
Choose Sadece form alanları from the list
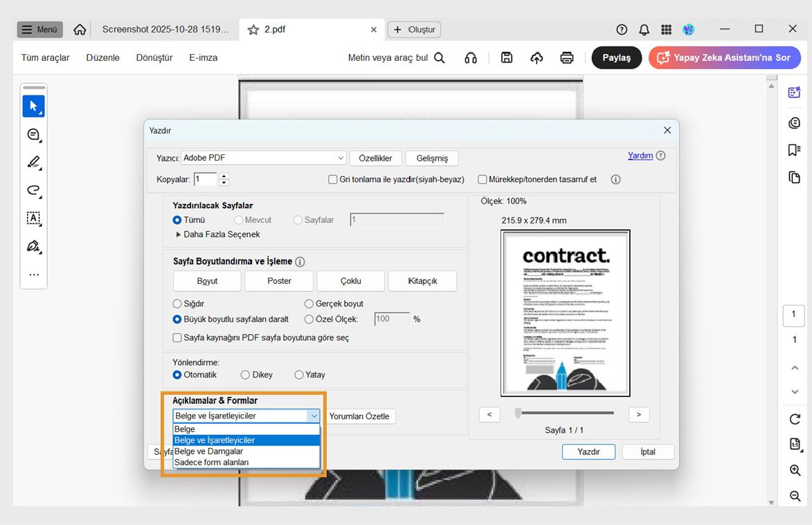click(x=246, y=462)
